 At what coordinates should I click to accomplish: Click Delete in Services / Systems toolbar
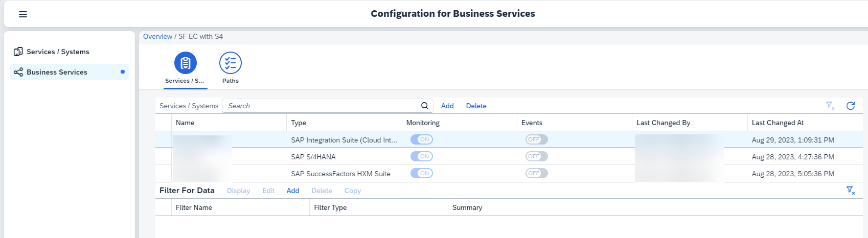point(476,106)
